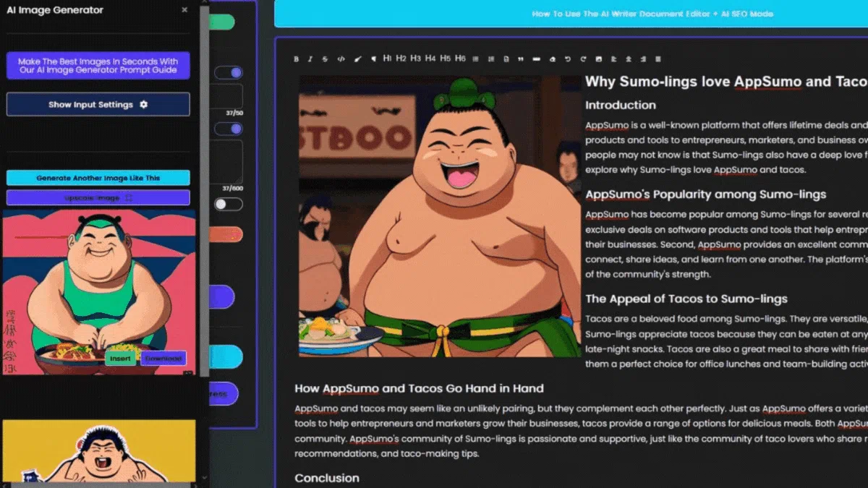Screen dimensions: 868x488
Task: Select the yellow background sumo thumbnail
Action: pyautogui.click(x=98, y=451)
